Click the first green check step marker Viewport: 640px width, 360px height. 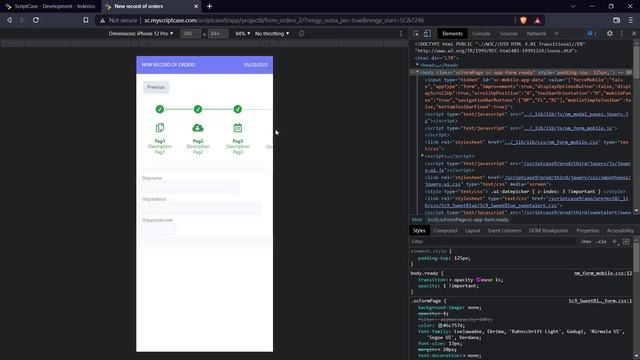[x=160, y=109]
